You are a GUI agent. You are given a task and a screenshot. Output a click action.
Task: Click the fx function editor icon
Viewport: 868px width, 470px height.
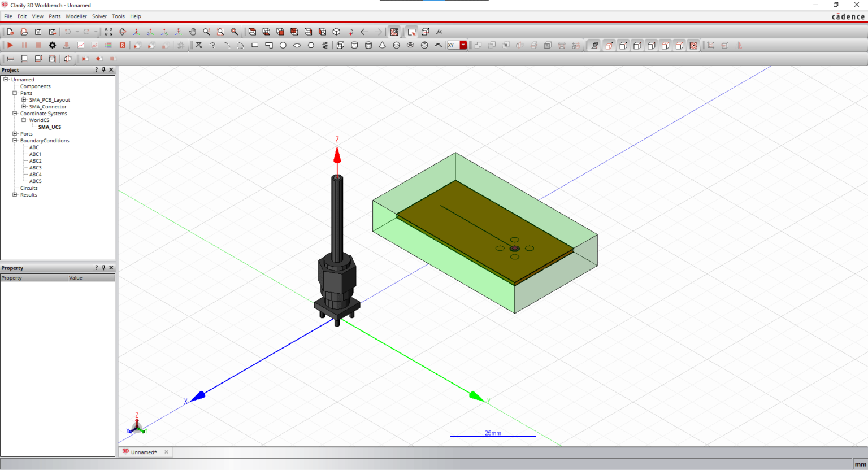[x=440, y=32]
